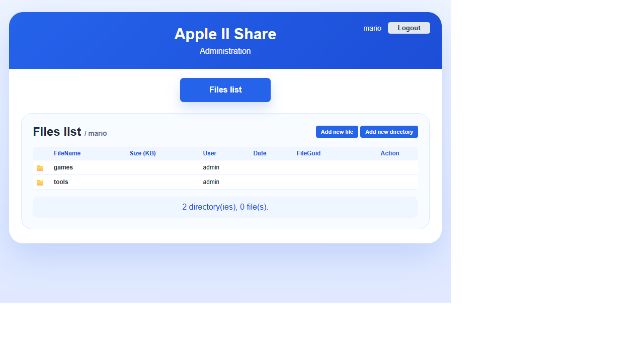This screenshot has width=644, height=362.
Task: Click the Action column header
Action: pos(390,153)
